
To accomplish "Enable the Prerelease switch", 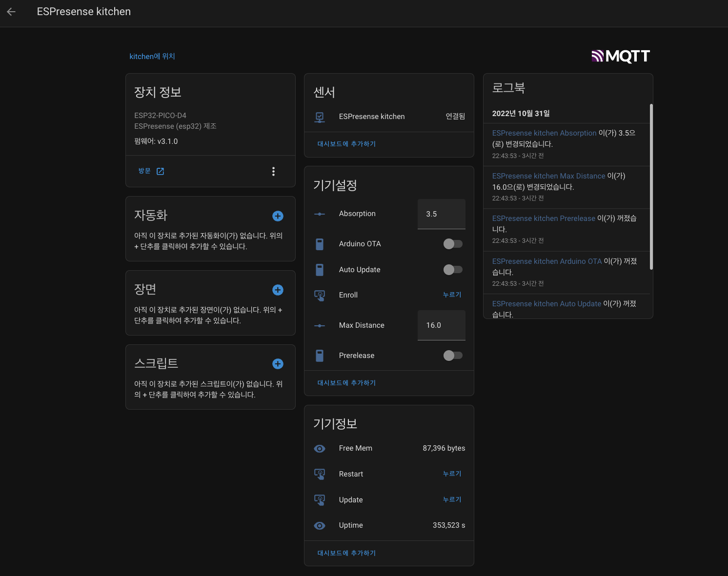I will 453,356.
